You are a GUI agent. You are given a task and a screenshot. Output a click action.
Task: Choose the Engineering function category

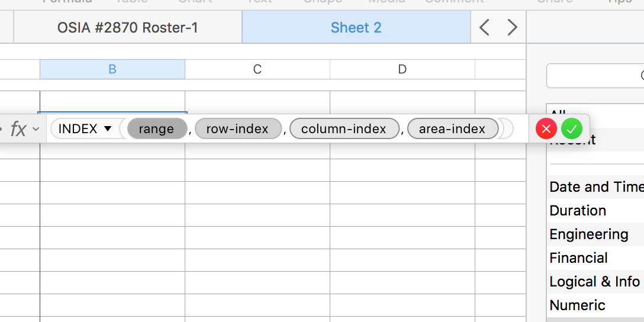589,234
